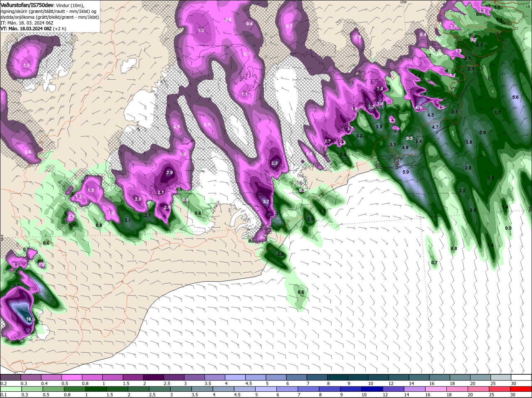532x398 pixels.
Task: Click the 0.1 label in the rain legend row
Action: click(x=3, y=395)
